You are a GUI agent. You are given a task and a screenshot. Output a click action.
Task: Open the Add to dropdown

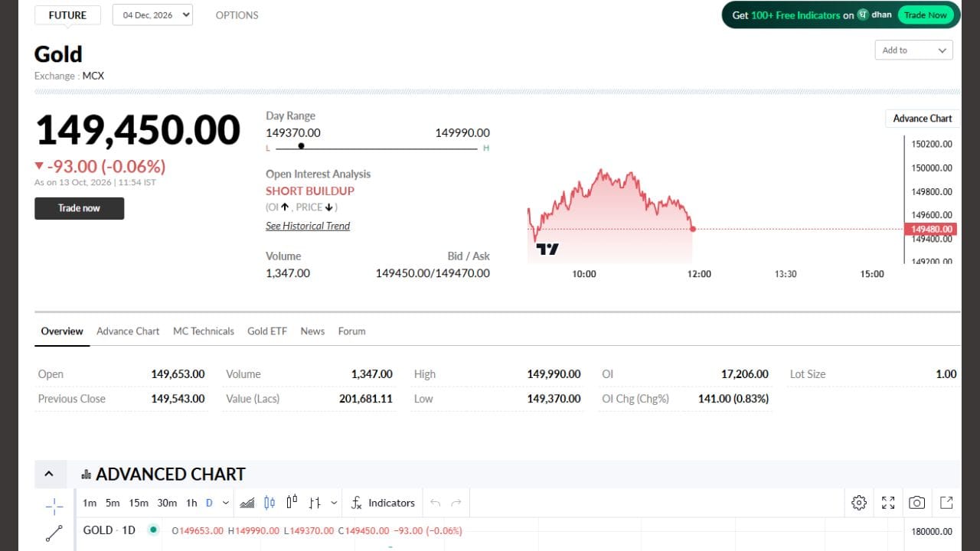coord(914,51)
